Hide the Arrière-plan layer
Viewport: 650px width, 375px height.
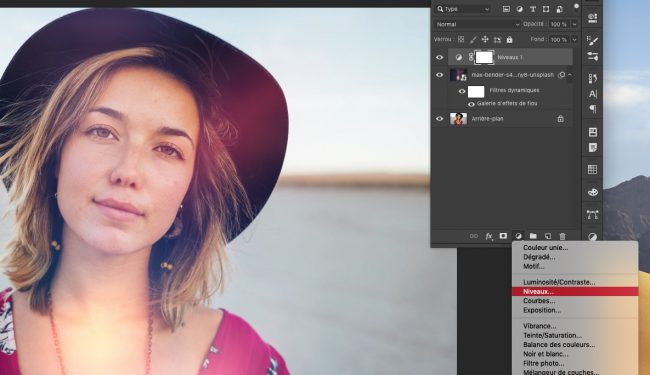(439, 119)
